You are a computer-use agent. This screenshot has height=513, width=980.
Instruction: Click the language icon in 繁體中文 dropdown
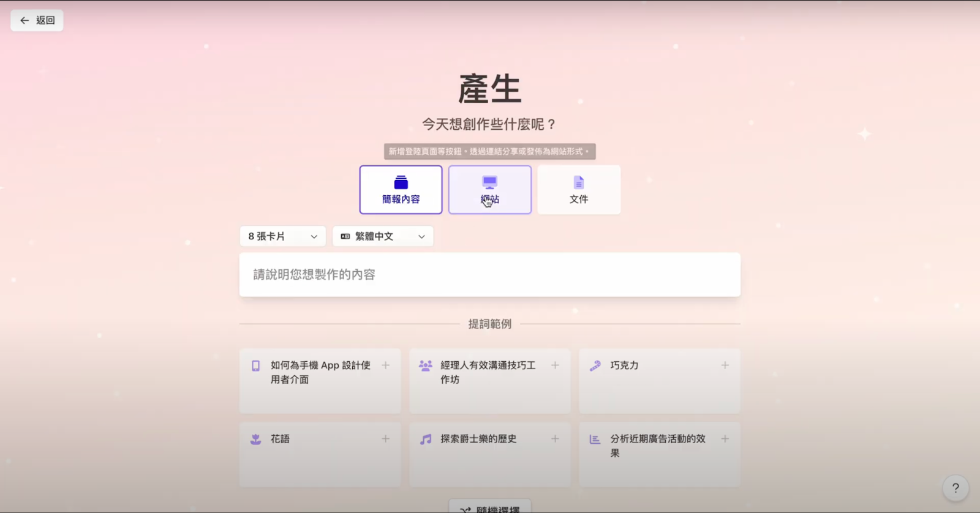[x=345, y=236]
